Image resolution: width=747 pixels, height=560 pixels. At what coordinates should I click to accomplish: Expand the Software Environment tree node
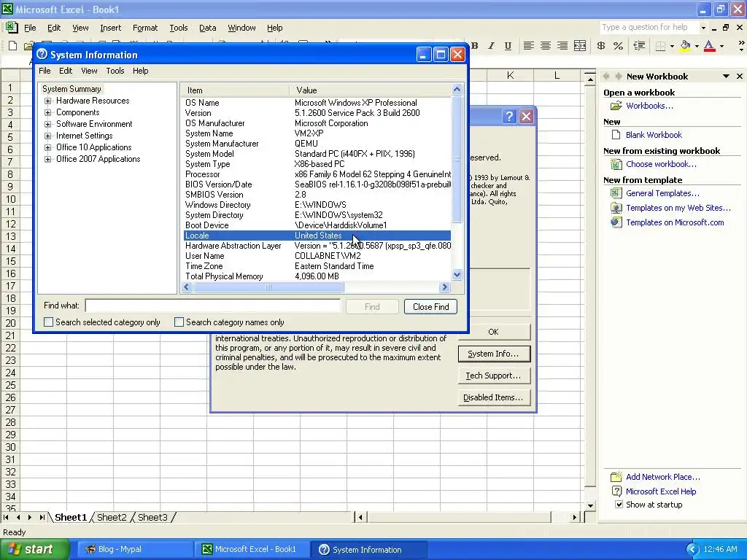(47, 124)
